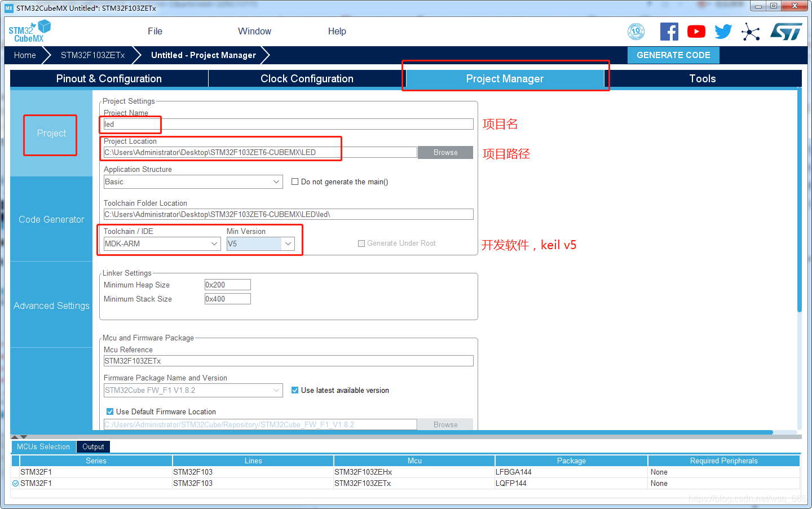Open the File menu

[x=155, y=32]
